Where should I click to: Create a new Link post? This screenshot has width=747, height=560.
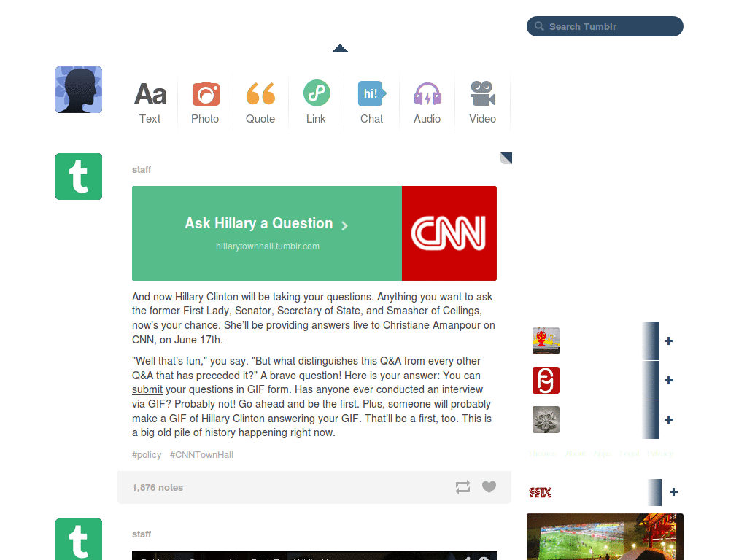point(317,103)
